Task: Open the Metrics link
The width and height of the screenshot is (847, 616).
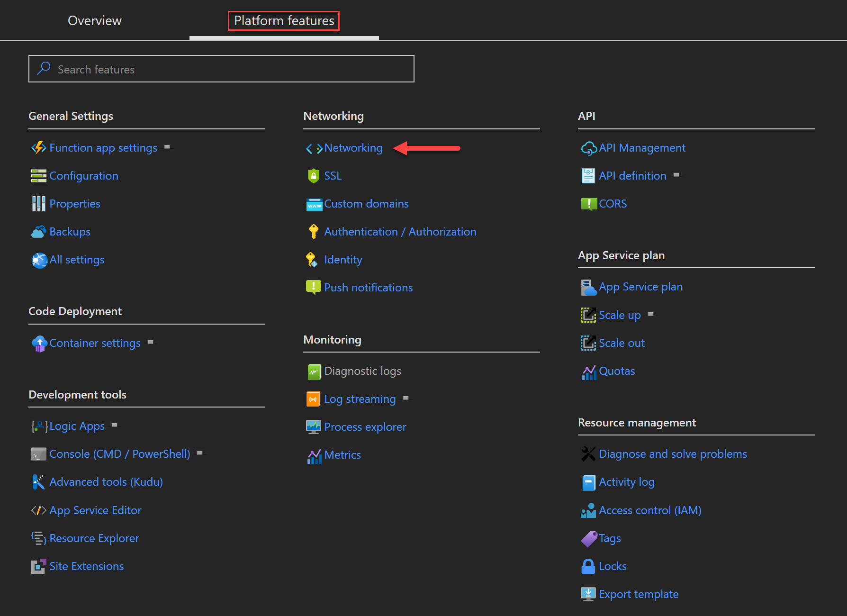Action: click(342, 455)
